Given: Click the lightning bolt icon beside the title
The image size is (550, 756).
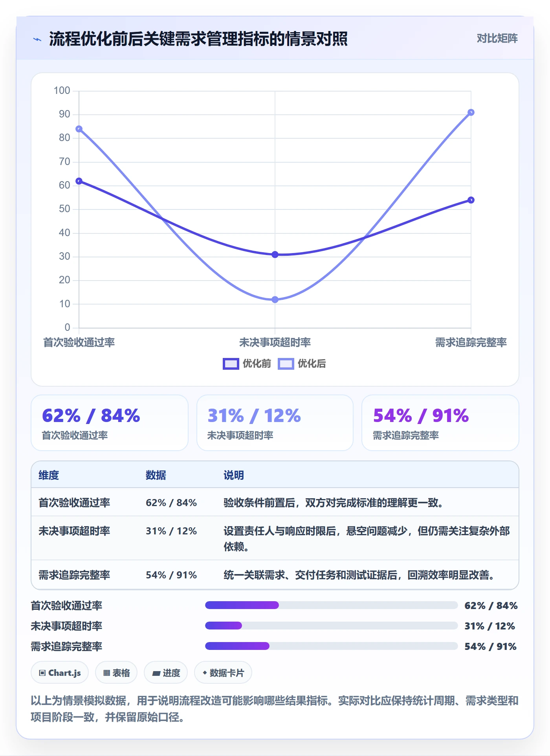Looking at the screenshot, I should (37, 39).
